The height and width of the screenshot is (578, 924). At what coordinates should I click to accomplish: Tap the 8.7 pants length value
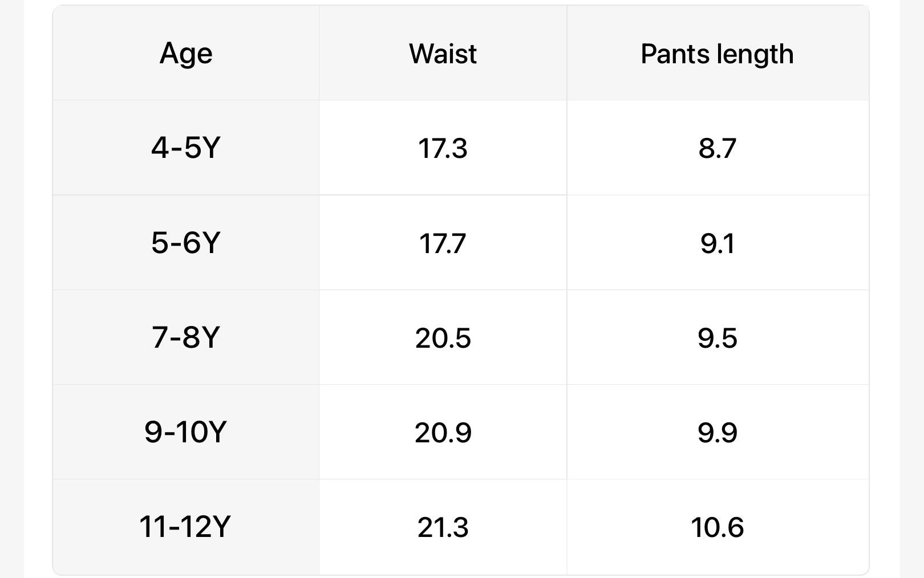[717, 148]
